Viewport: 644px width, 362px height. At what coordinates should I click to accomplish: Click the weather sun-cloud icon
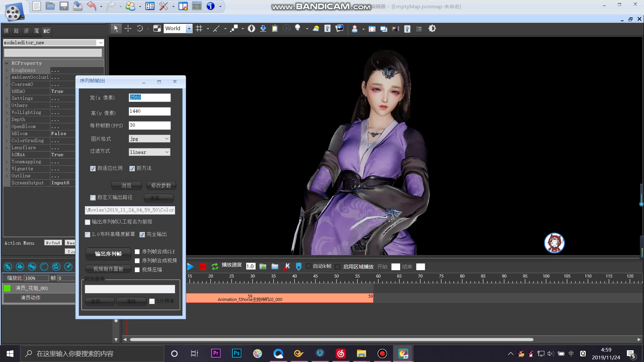[x=316, y=28]
